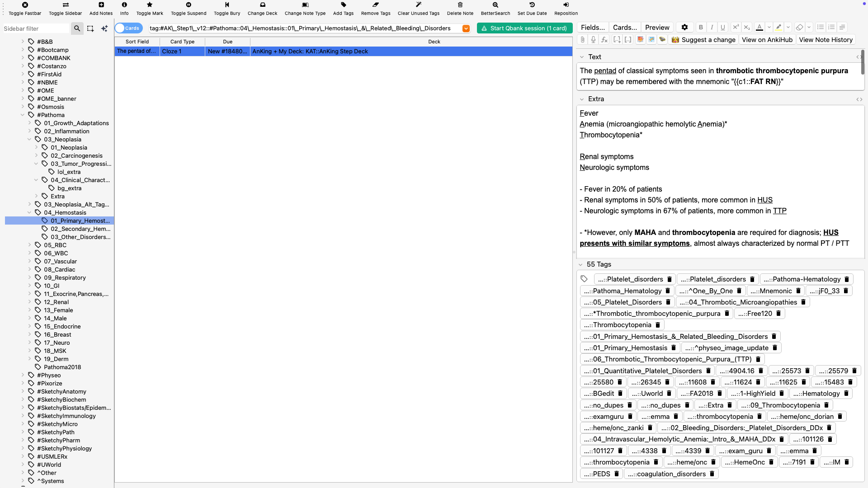
Task: Collapse the #Pathoma tag tree
Action: click(23, 115)
